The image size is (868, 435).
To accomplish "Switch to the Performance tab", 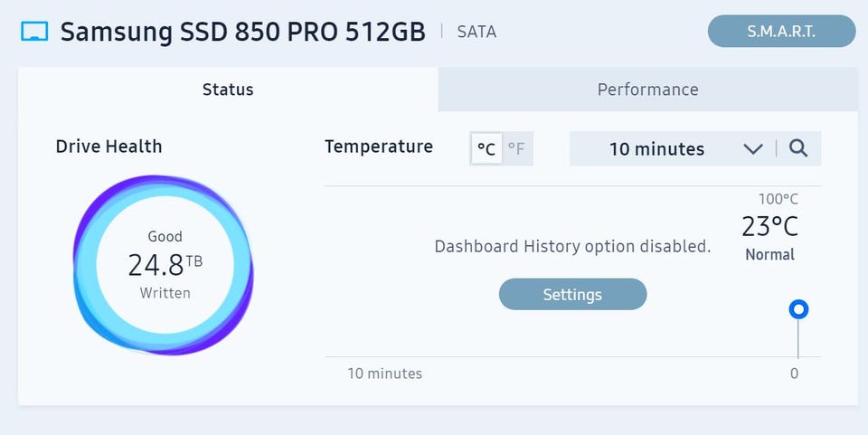I will pyautogui.click(x=647, y=90).
